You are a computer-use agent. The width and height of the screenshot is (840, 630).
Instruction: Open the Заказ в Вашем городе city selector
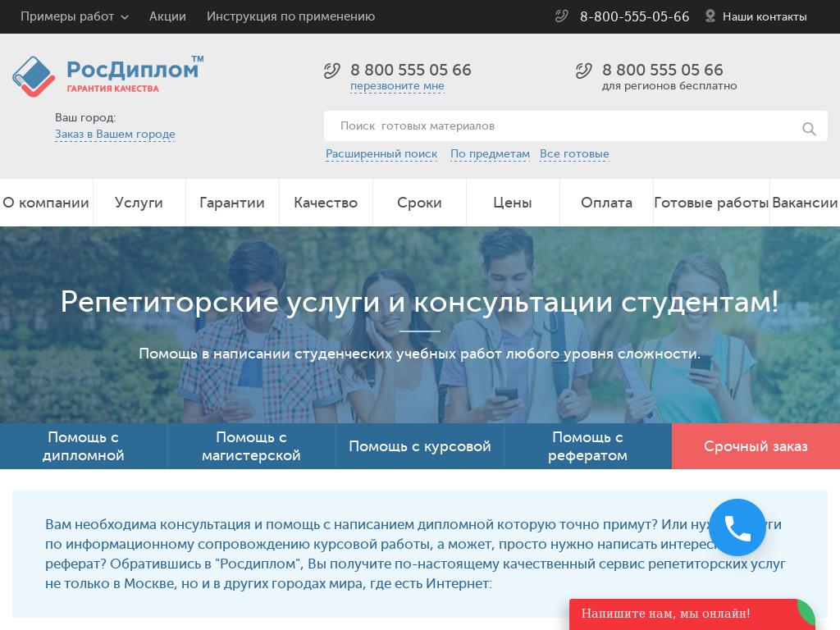115,135
